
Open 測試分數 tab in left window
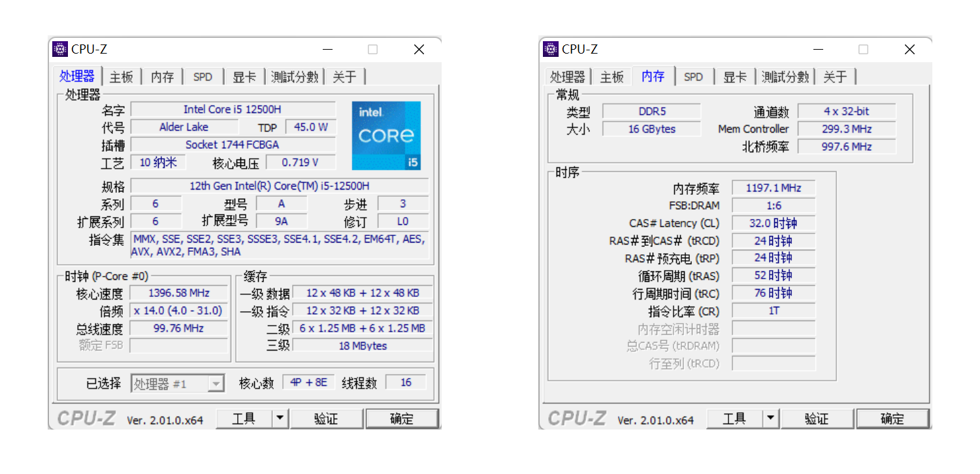pos(295,76)
